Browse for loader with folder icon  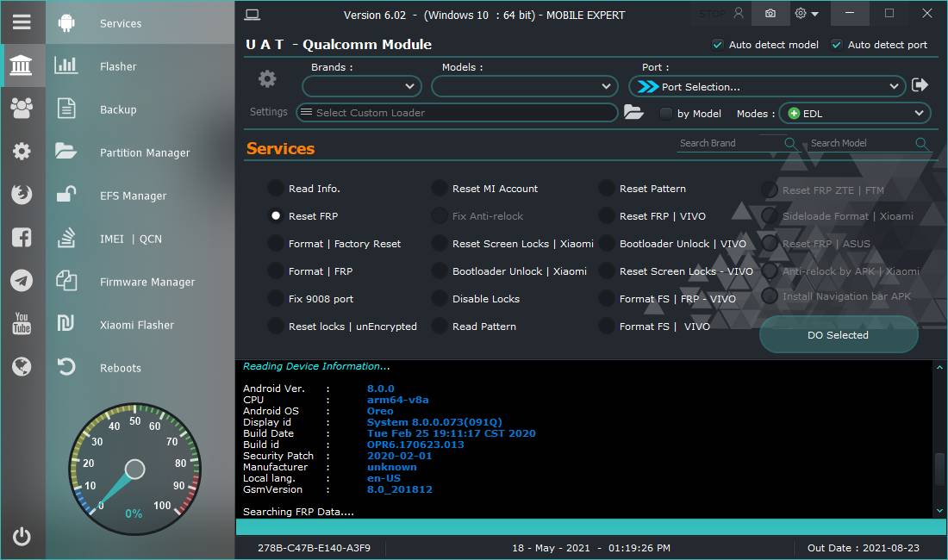[x=633, y=112]
